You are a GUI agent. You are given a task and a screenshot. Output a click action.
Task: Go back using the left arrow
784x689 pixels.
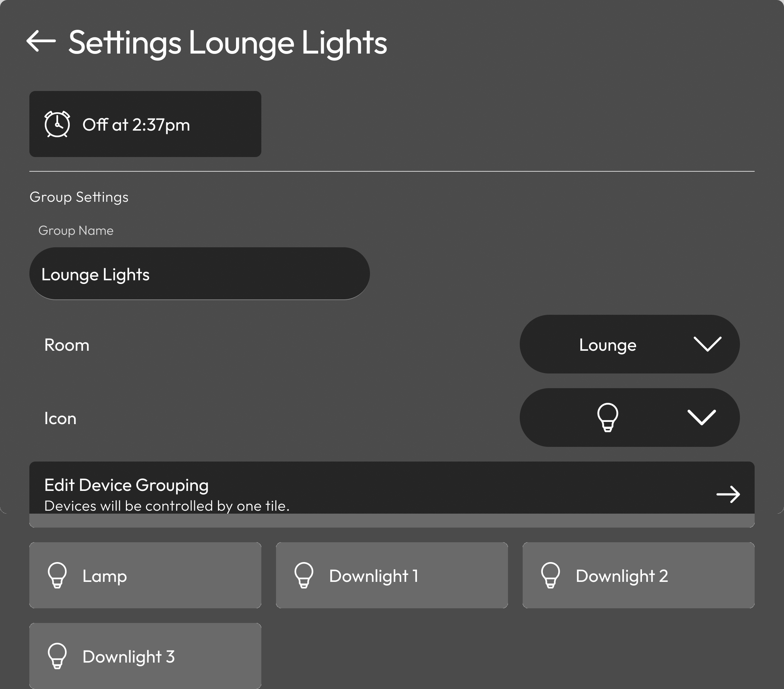click(41, 41)
